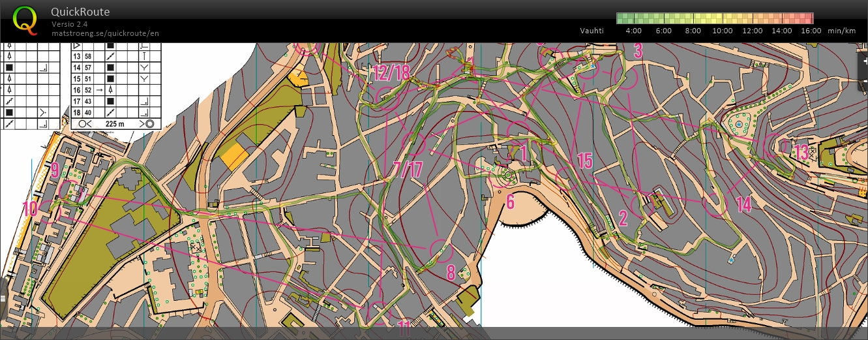Screen dimensions: 868x340
Task: Open the matstroeng.se/quickroute/en link
Action: tap(106, 33)
